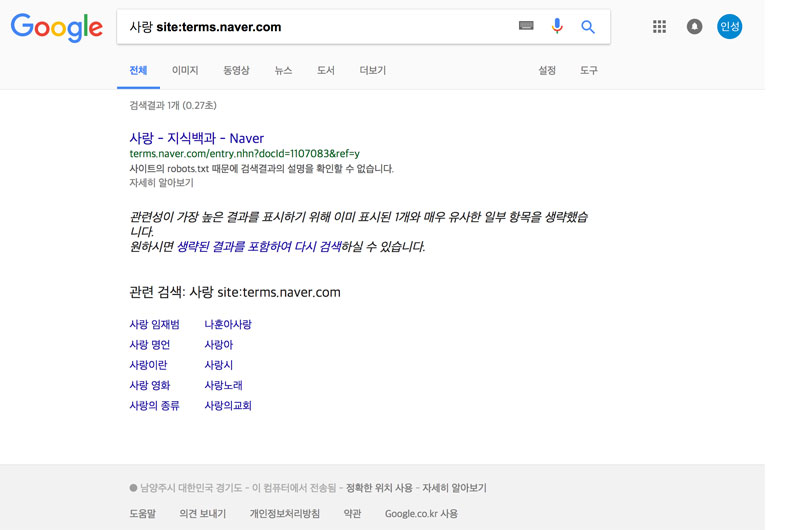Screen dimensions: 800x530
Task: Select related search 사랑시
Action: [218, 365]
